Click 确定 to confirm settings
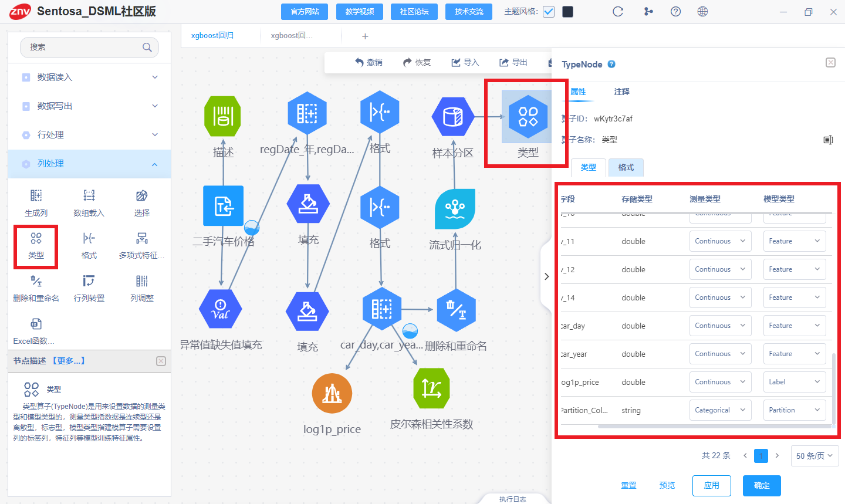This screenshot has width=845, height=504. pos(762,485)
